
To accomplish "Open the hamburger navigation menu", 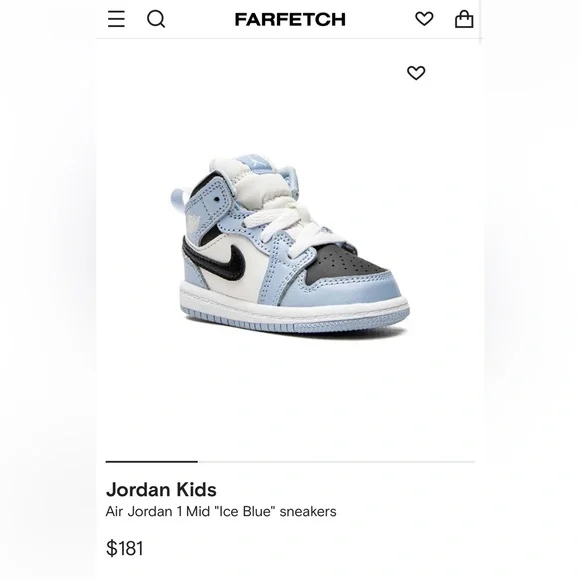I will 116,19.
